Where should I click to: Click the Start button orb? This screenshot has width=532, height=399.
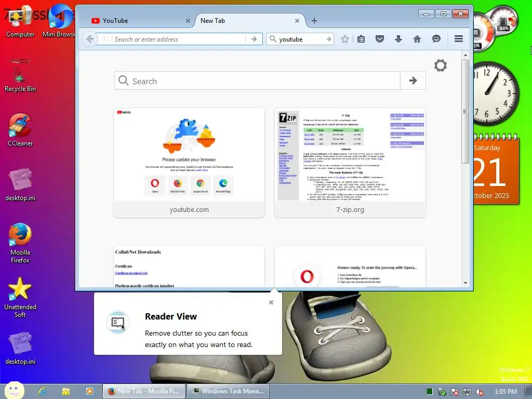(x=14, y=391)
